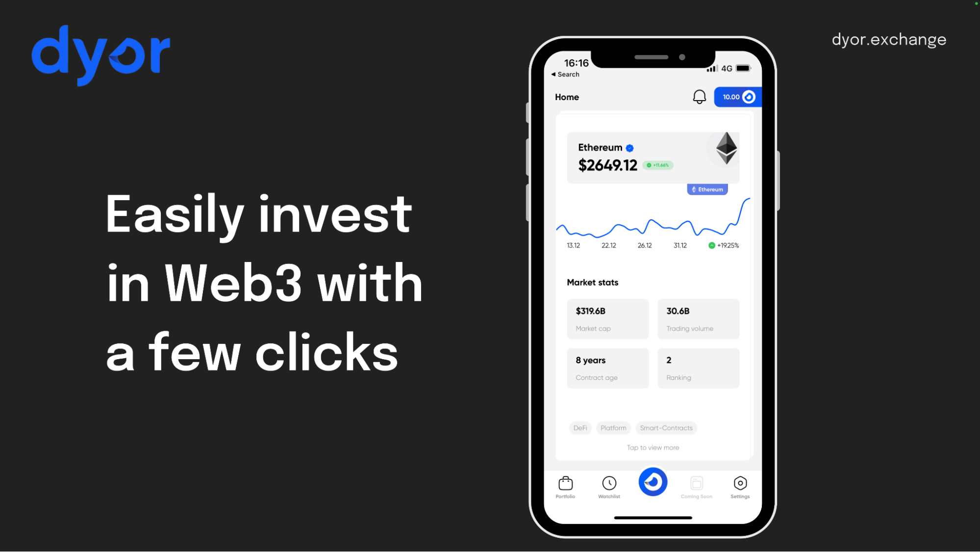
Task: Expand the Smart-Contracts category tag
Action: pos(666,427)
